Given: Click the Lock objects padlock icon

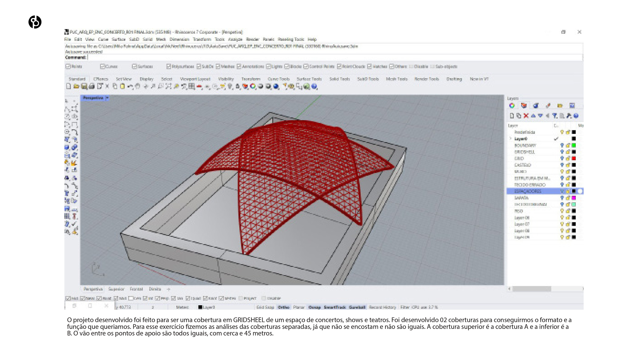Looking at the screenshot, I should click(x=237, y=86).
